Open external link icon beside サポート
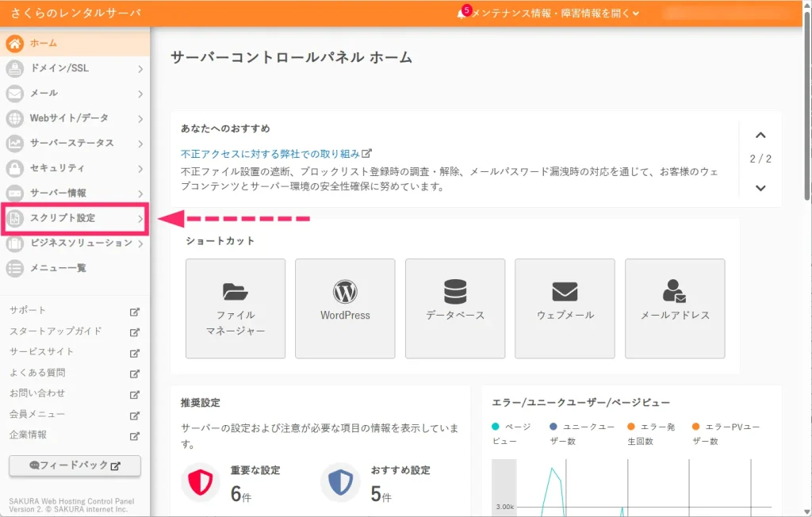 135,312
